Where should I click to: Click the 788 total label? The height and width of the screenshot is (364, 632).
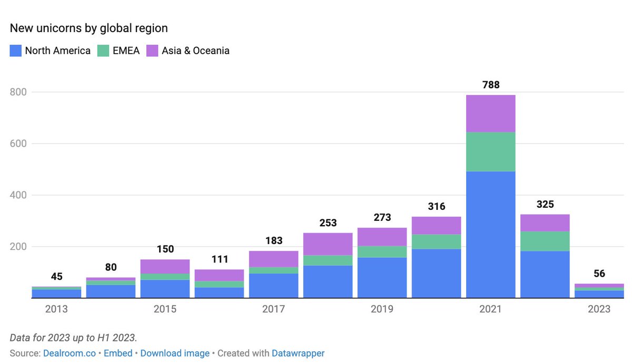pyautogui.click(x=491, y=85)
